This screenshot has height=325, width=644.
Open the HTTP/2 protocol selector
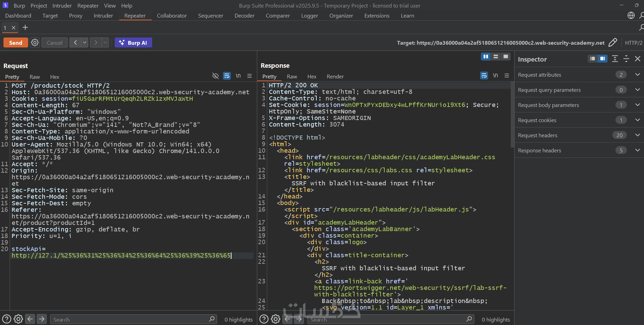click(x=633, y=43)
